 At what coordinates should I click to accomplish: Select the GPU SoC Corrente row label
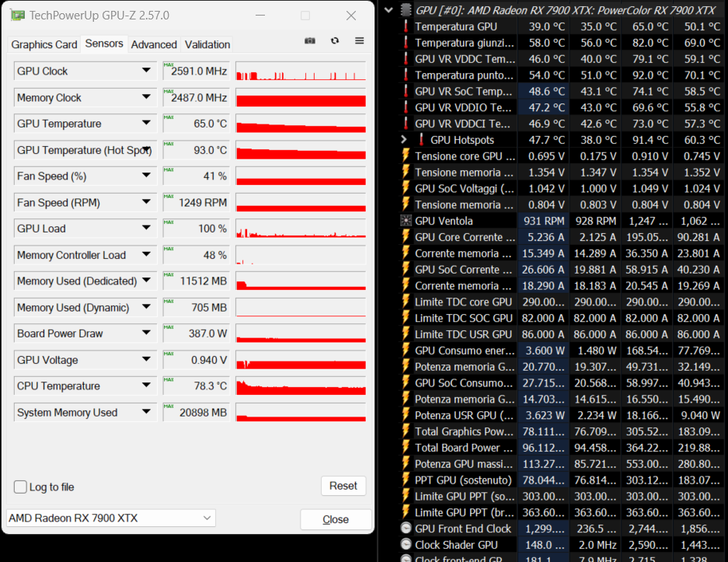click(465, 270)
